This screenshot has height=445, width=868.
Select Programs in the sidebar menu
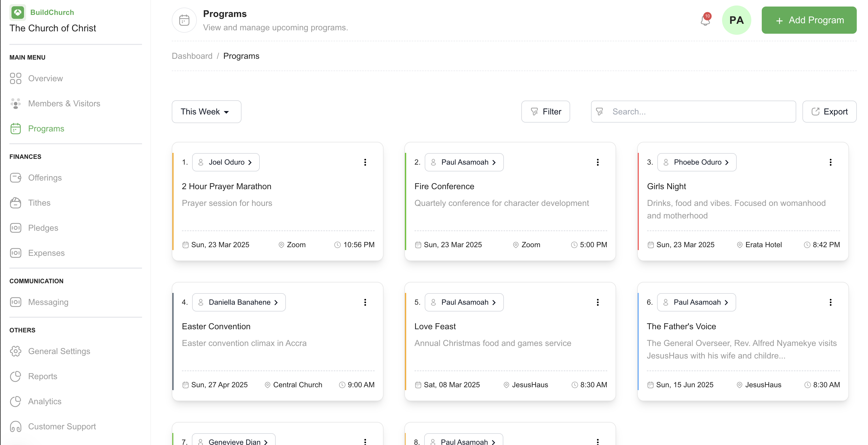46,129
